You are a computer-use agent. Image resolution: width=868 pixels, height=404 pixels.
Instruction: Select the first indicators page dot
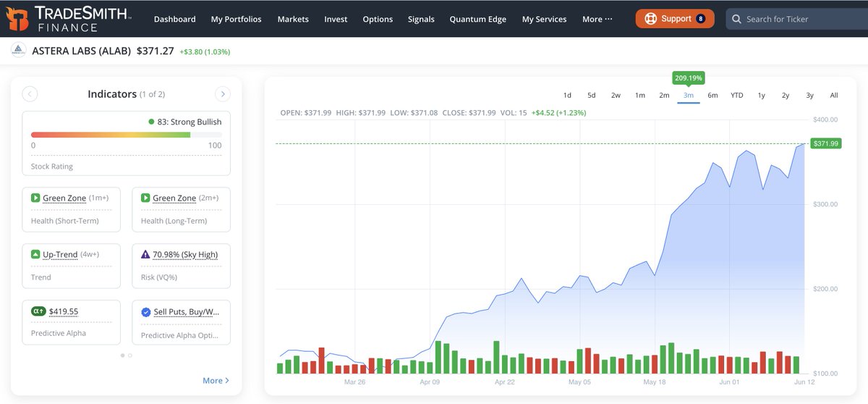click(122, 355)
